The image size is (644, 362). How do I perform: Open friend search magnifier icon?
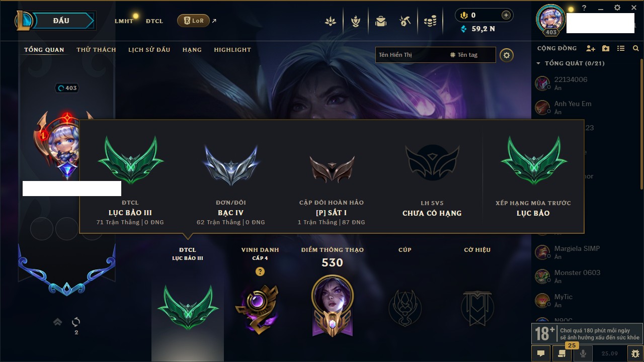coord(636,48)
